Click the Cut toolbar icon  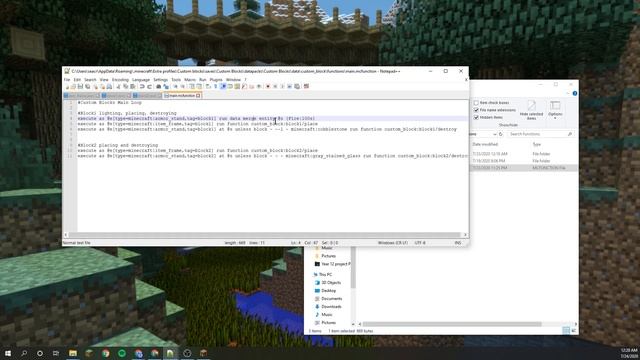[x=118, y=87]
